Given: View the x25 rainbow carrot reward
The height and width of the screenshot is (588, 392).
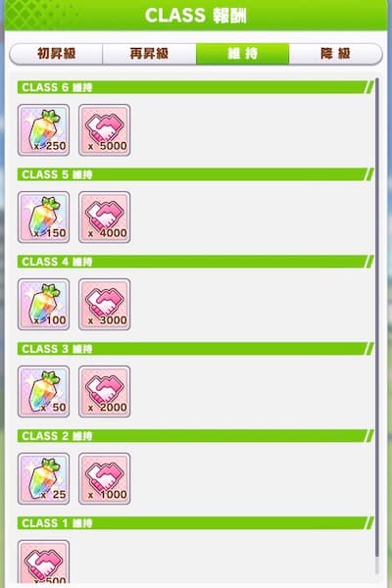Looking at the screenshot, I should pos(43,478).
